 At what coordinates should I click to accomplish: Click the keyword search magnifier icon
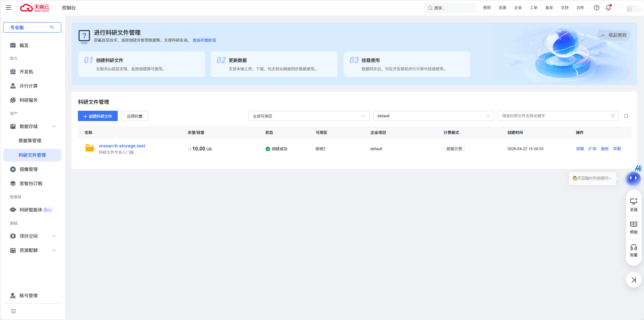point(612,116)
